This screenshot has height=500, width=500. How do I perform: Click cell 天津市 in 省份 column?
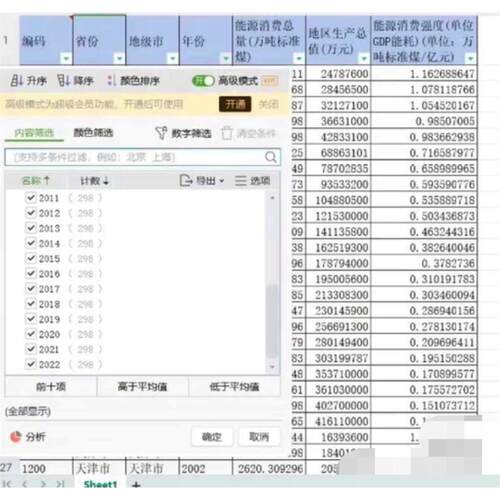[99, 469]
